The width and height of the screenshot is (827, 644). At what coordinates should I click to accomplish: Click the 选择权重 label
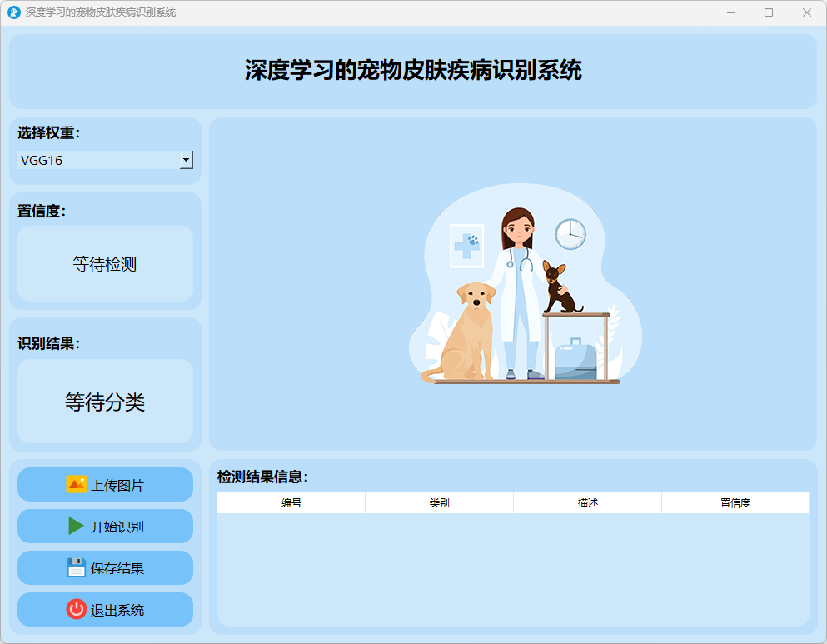point(48,133)
